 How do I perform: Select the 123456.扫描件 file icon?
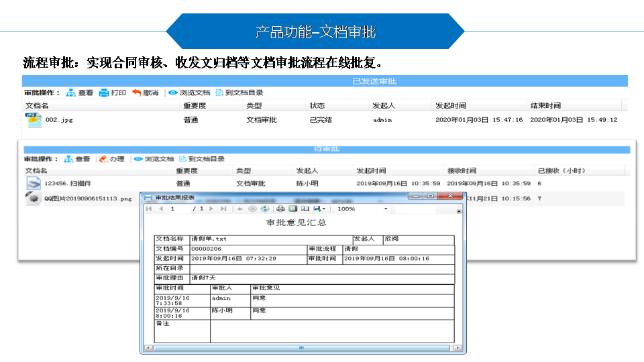34,184
